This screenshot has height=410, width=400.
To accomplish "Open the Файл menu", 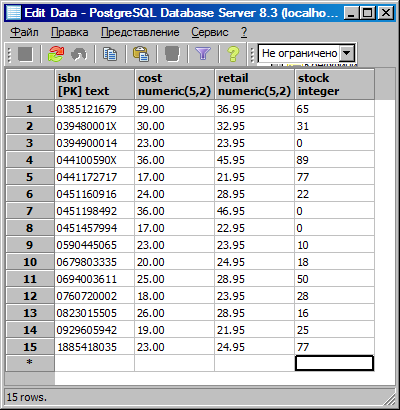I will (x=24, y=32).
